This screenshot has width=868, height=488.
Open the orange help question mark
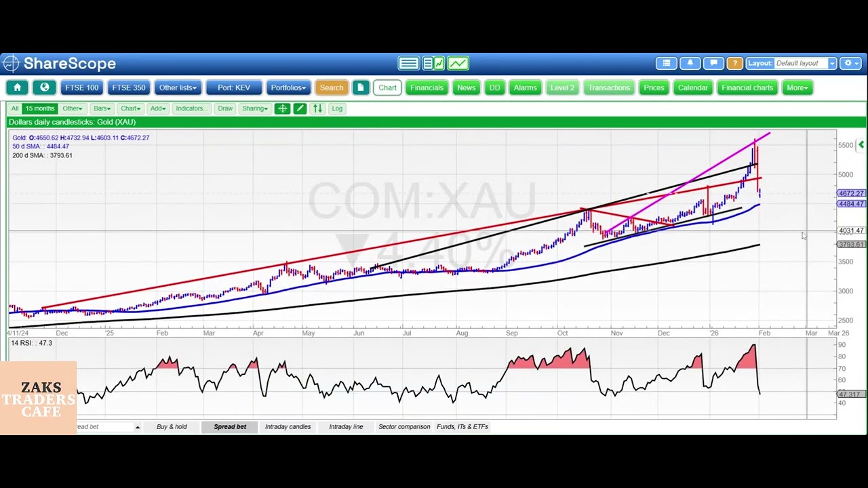click(734, 63)
